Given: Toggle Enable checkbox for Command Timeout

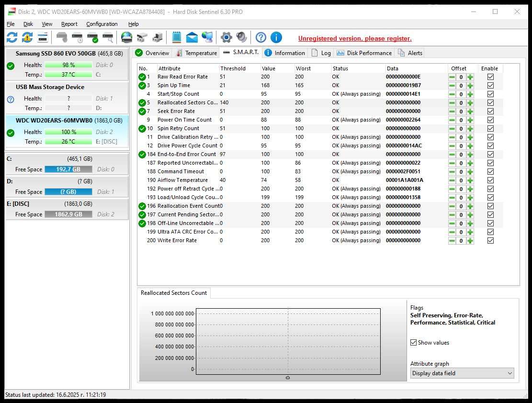Looking at the screenshot, I should click(x=490, y=172).
